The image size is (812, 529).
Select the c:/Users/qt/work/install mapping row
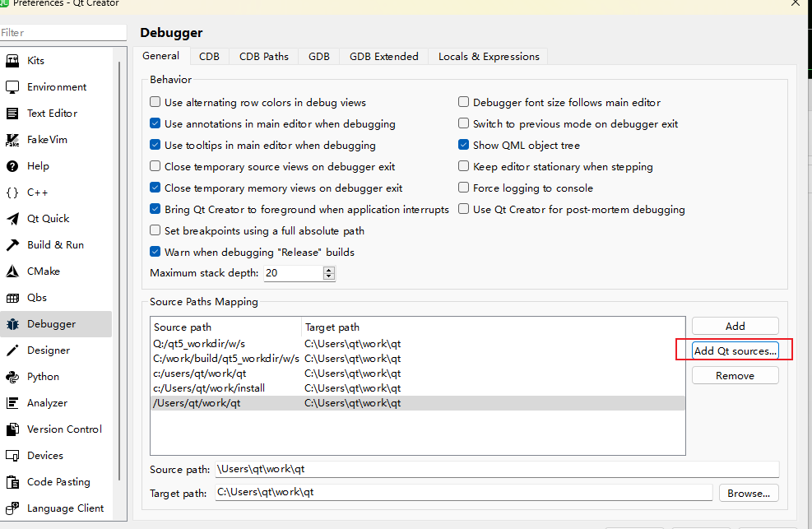coord(417,388)
